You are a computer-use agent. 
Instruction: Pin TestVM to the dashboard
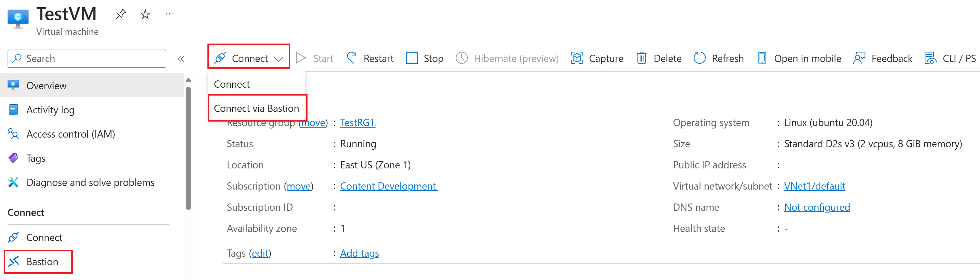click(121, 14)
